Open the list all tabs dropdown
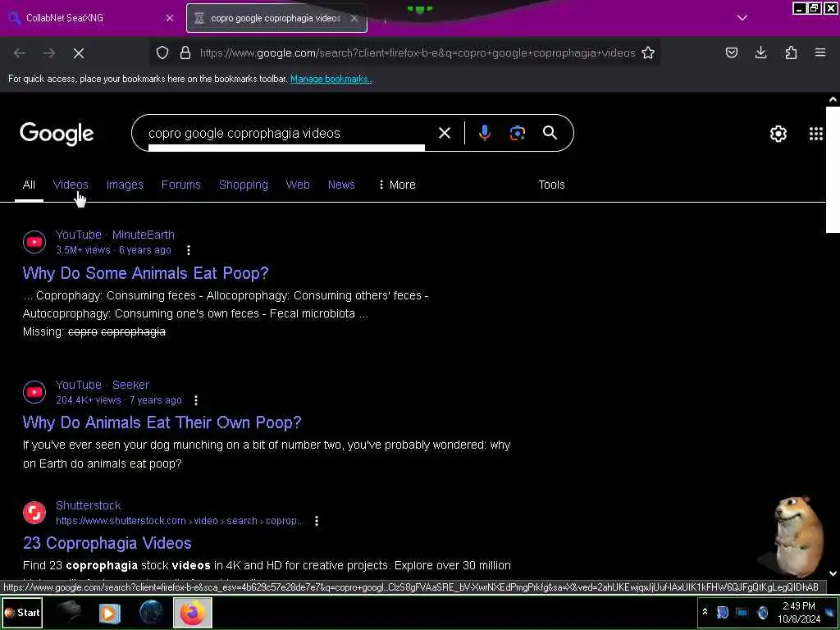This screenshot has width=840, height=630. (x=742, y=18)
